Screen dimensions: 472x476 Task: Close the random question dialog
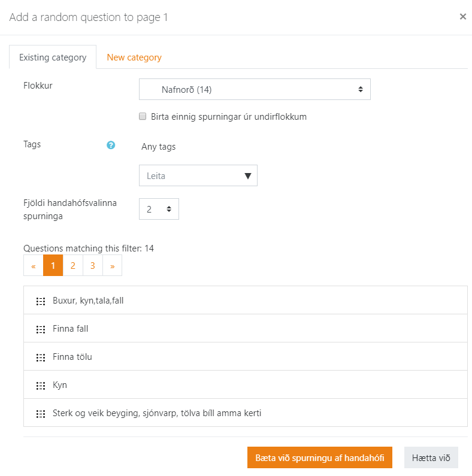pyautogui.click(x=462, y=17)
